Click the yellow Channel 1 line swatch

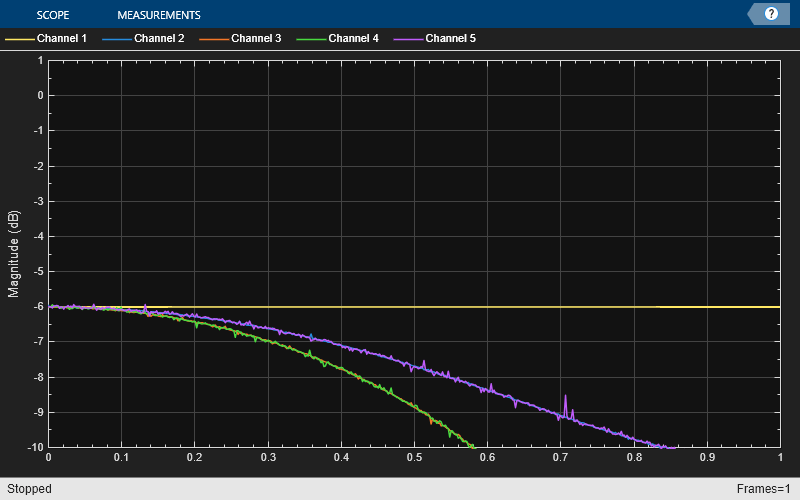click(20, 39)
